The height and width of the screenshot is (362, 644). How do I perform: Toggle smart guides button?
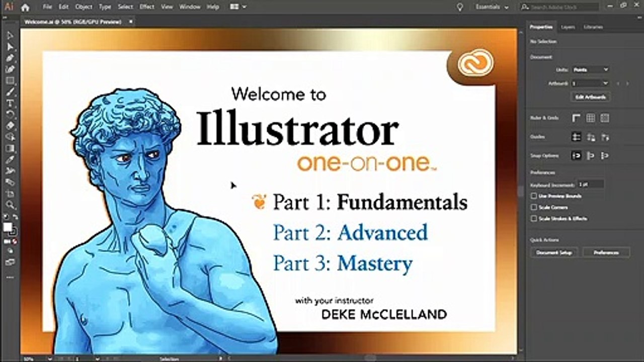tap(605, 137)
